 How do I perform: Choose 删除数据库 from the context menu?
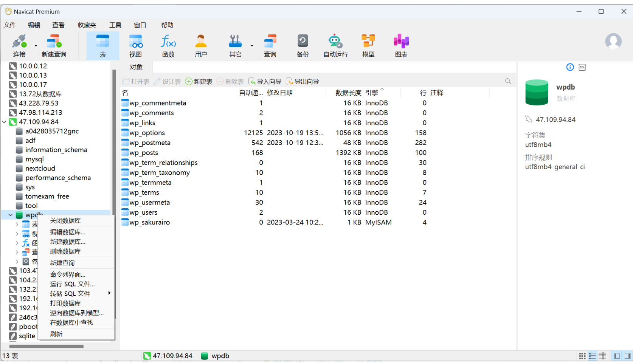[x=65, y=251]
